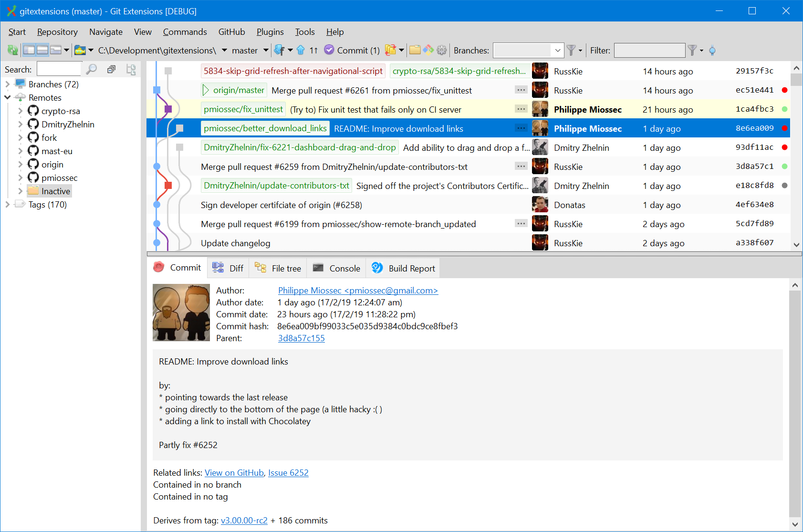
Task: Open the working directory folder icon
Action: point(415,50)
